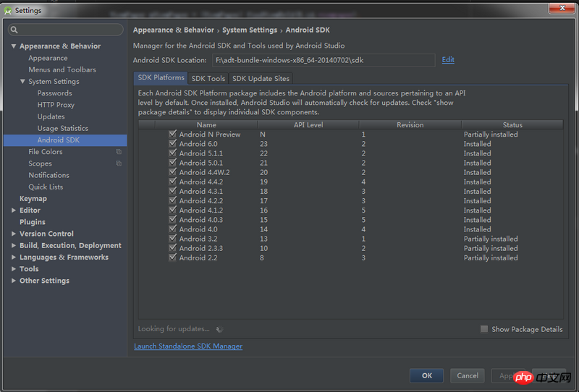Click the search magnifier icon in settings
The height and width of the screenshot is (392, 579).
point(14,30)
